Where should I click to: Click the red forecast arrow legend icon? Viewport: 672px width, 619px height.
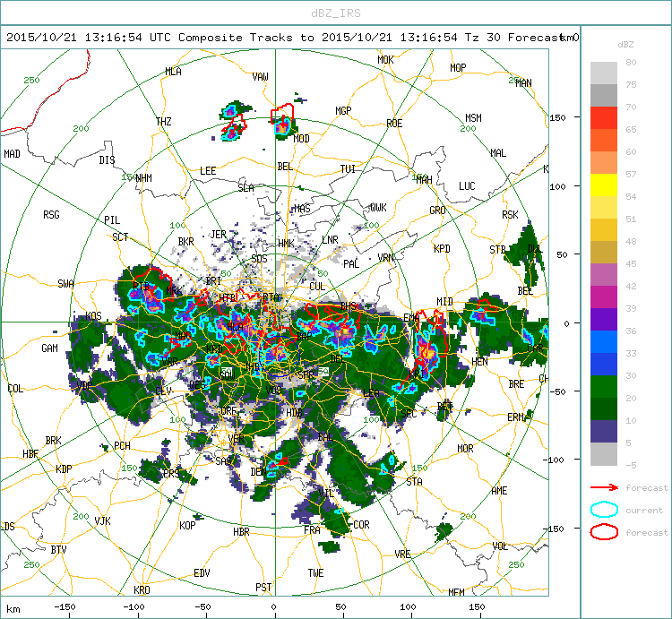click(x=604, y=487)
